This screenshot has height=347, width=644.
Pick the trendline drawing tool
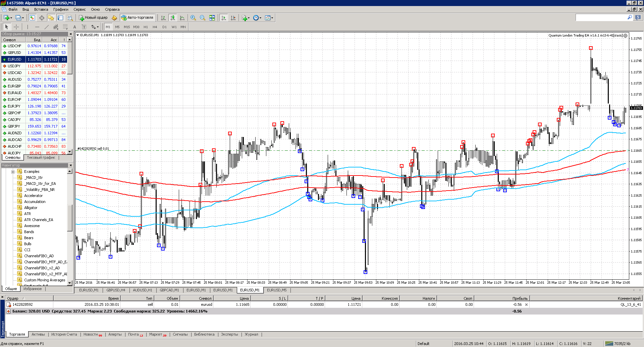[x=46, y=27]
